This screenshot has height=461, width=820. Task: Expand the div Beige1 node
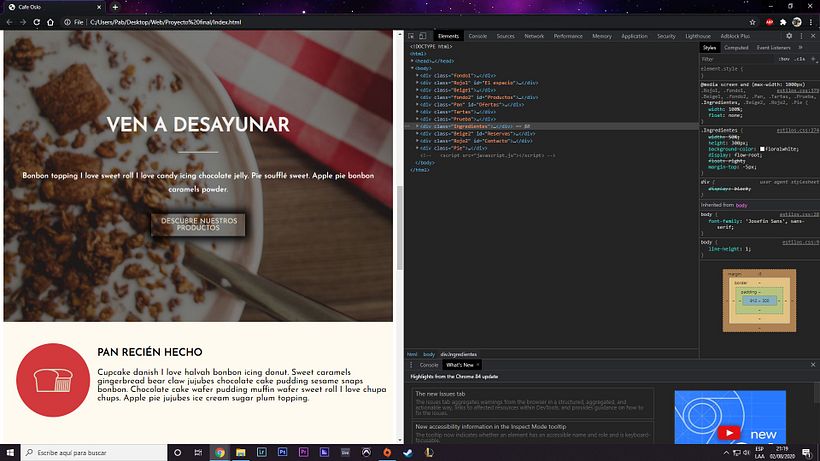point(417,90)
